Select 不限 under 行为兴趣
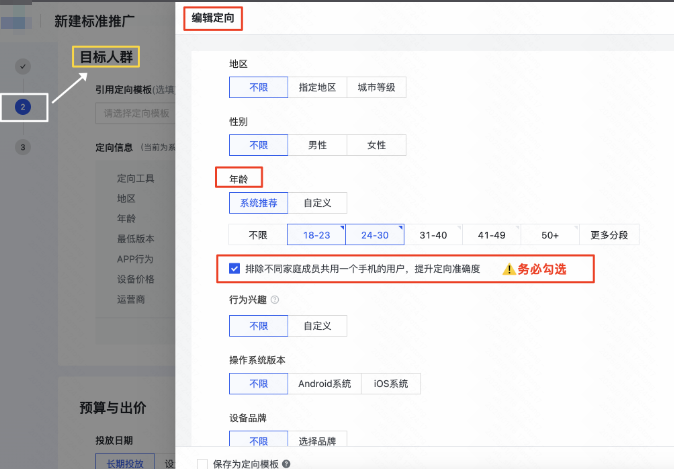 click(258, 326)
